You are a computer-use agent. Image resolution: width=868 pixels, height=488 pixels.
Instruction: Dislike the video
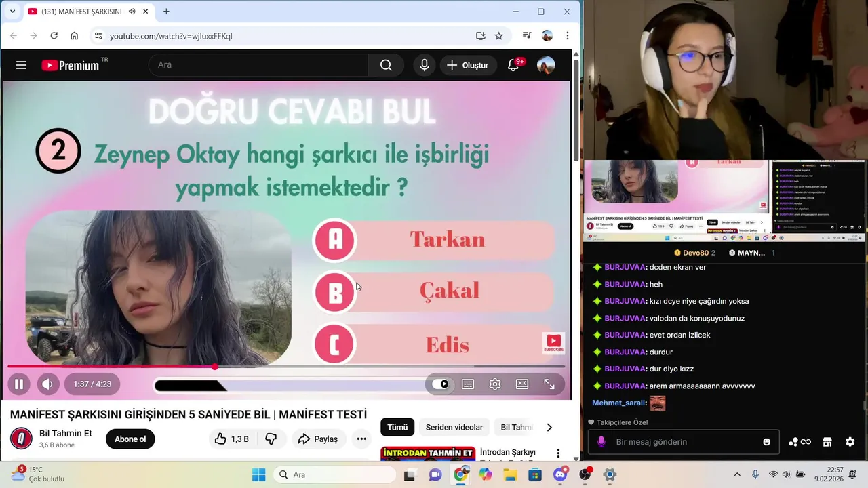pos(271,439)
